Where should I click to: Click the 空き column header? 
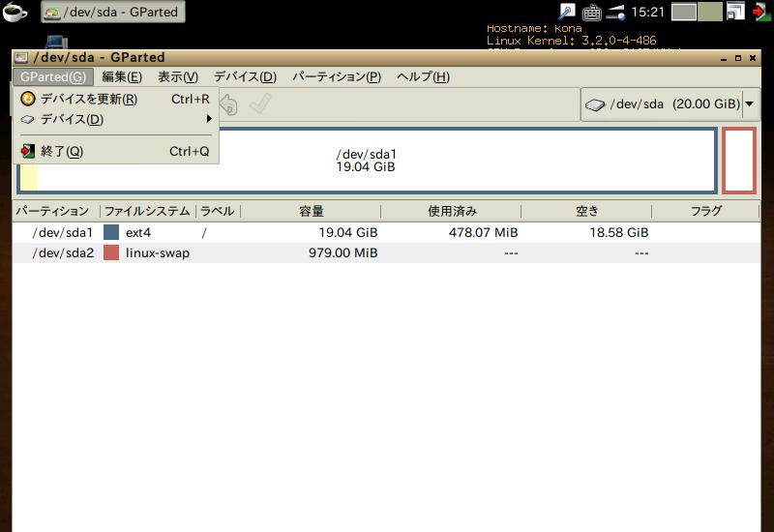pyautogui.click(x=587, y=211)
